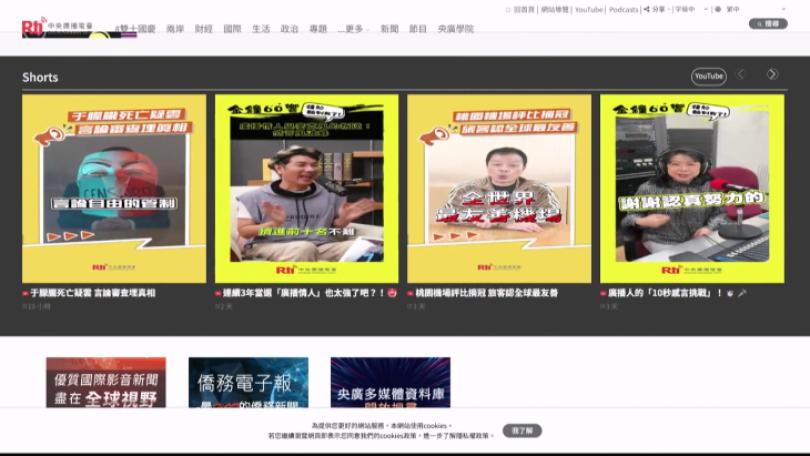
Task: Open the Podcasts link in top bar
Action: [x=623, y=9]
